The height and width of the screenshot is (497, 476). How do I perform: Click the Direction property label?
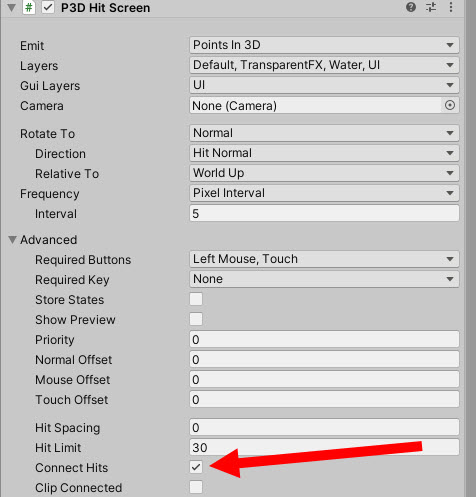coord(60,154)
